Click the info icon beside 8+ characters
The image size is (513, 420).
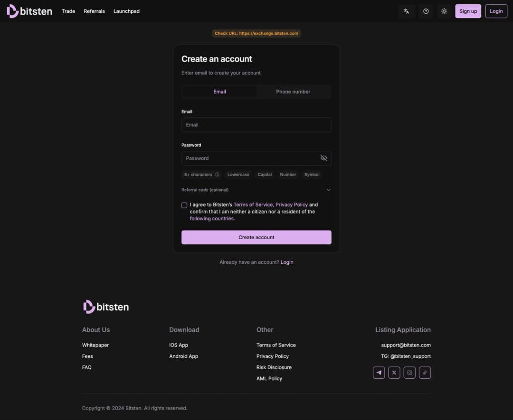click(217, 175)
